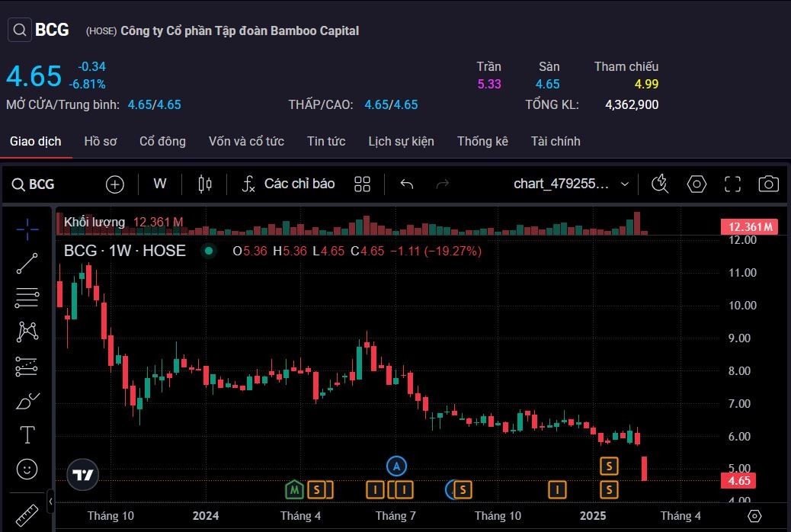The width and height of the screenshot is (791, 532).
Task: Click BCG · 1W · HOSE chart legend
Action: pos(125,251)
